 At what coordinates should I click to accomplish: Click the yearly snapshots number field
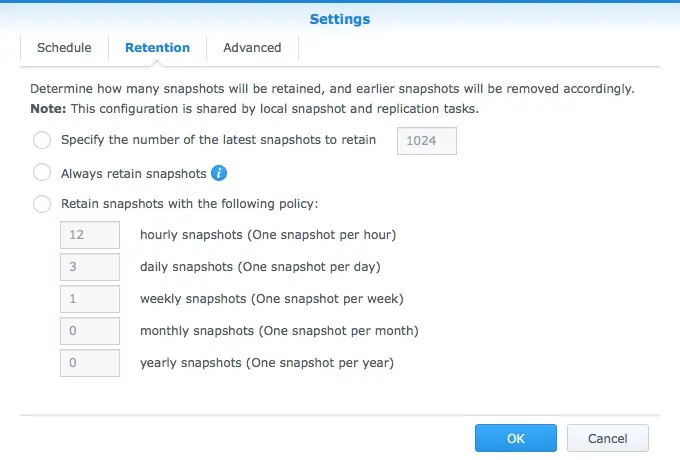pos(90,363)
